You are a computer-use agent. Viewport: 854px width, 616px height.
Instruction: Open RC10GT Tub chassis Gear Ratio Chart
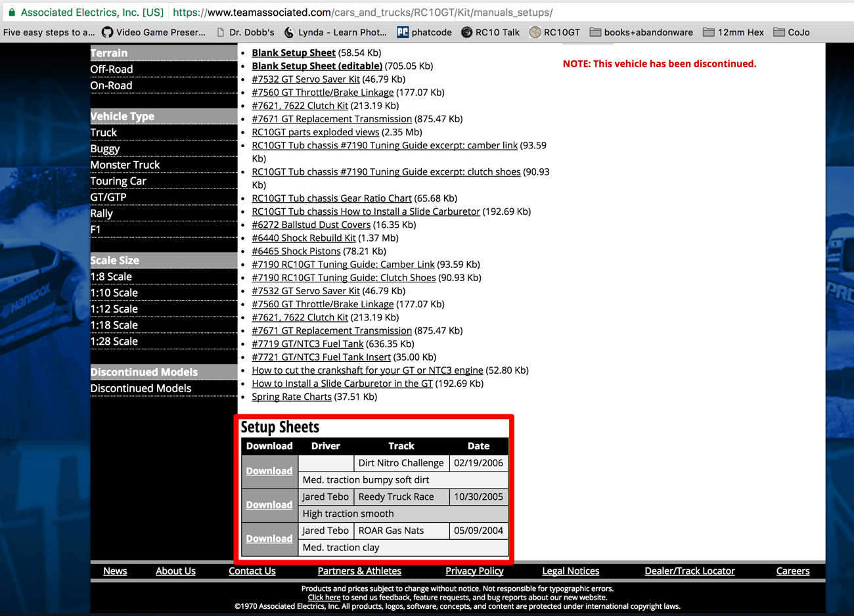click(x=332, y=198)
